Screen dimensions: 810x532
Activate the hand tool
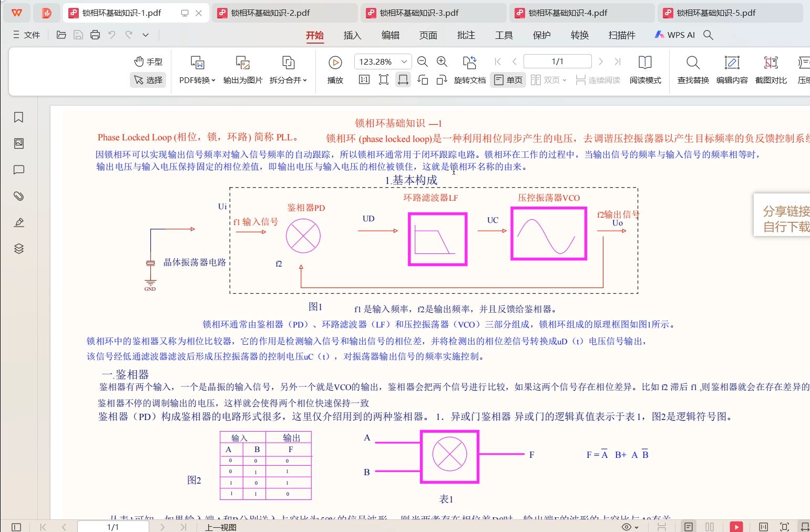click(148, 62)
